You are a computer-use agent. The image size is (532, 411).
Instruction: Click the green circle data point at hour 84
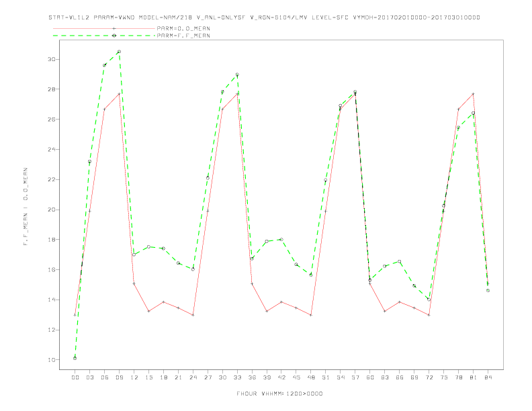point(488,290)
